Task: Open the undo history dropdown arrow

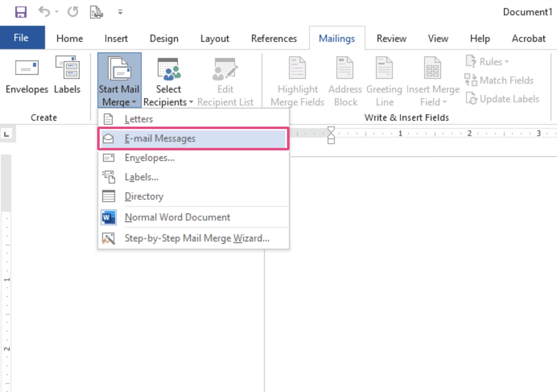Action: pyautogui.click(x=57, y=12)
